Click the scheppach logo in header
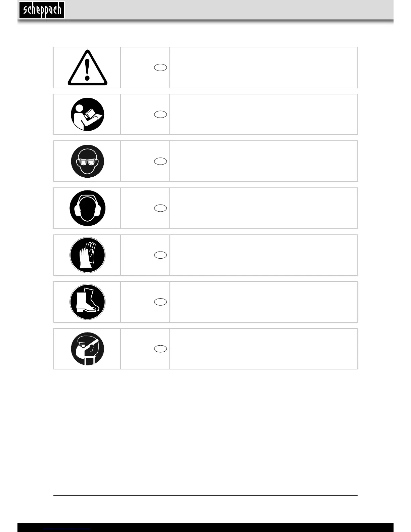411x532 pixels. [42, 10]
